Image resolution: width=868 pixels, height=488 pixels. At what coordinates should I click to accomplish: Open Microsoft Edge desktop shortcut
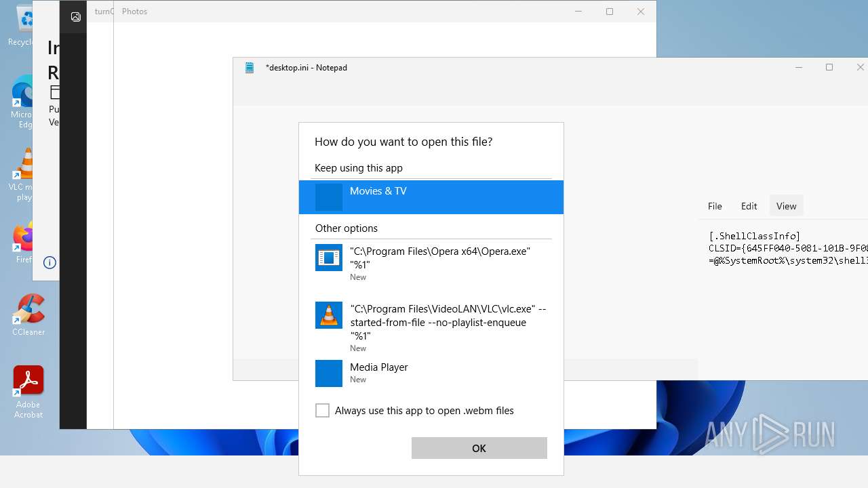tap(23, 103)
